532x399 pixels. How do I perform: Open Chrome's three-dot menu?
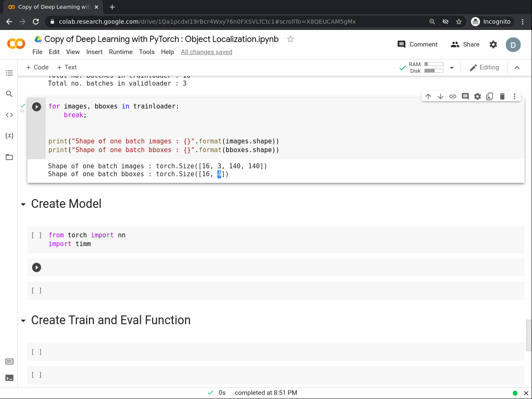(x=523, y=22)
